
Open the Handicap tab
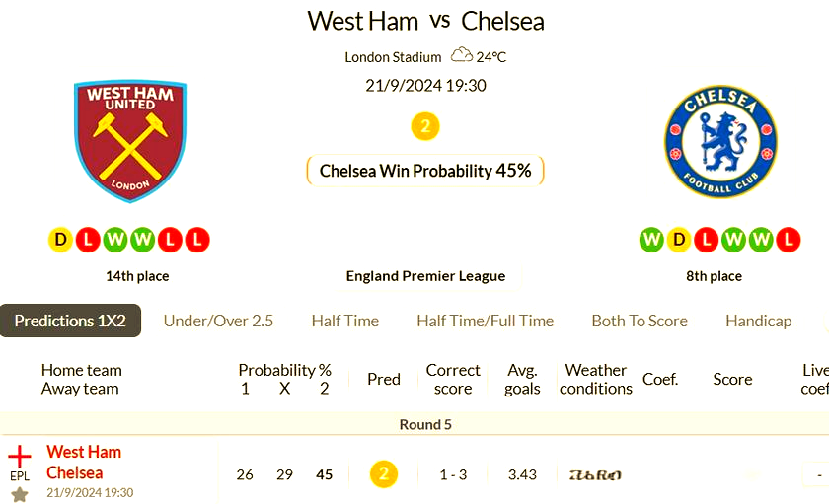(758, 321)
